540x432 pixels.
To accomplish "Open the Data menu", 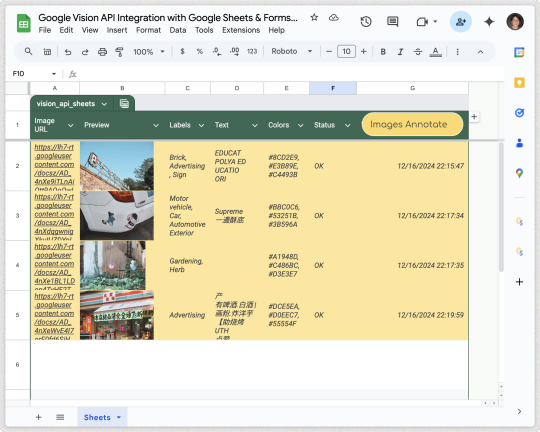I will 178,30.
